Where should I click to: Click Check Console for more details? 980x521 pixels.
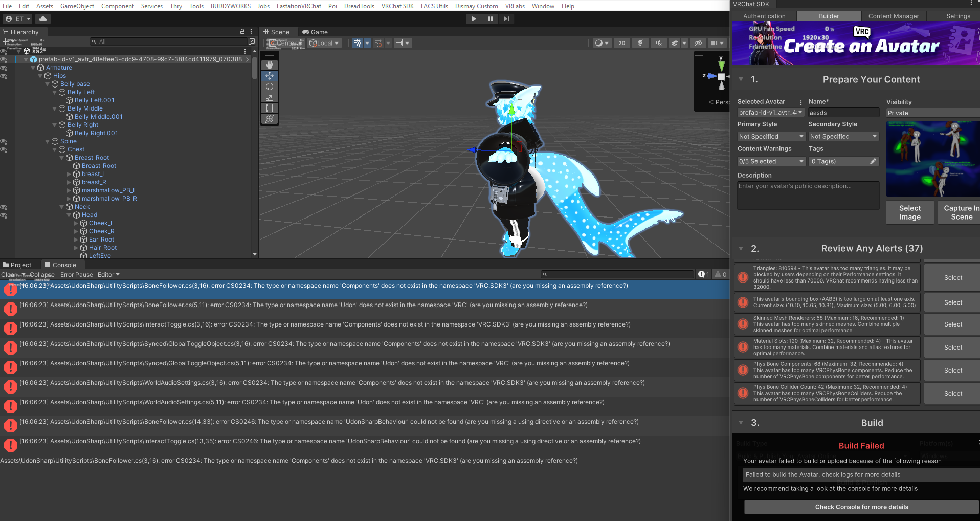click(x=861, y=507)
